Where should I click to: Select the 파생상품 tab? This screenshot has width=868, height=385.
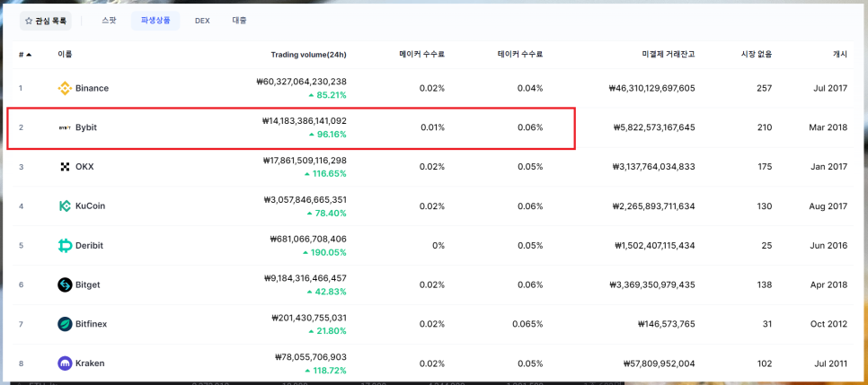tap(155, 21)
